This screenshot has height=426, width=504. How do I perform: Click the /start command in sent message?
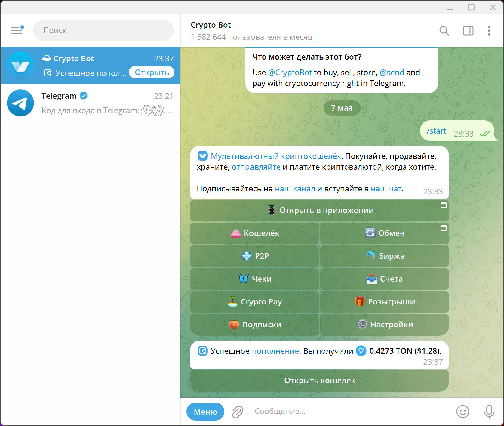[x=437, y=131]
